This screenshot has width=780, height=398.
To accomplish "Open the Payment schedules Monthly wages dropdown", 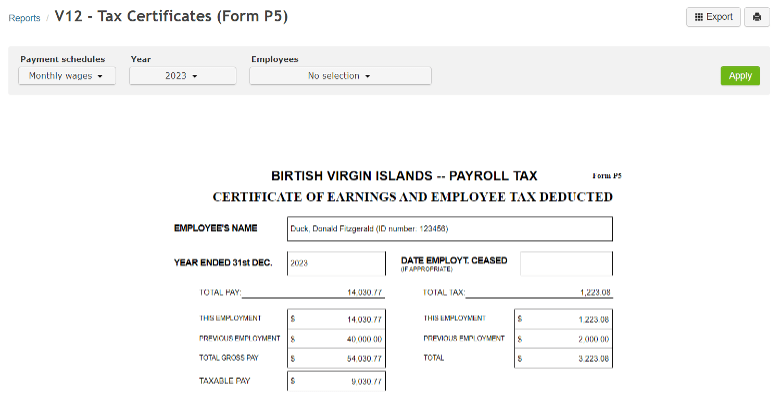I will coord(67,76).
